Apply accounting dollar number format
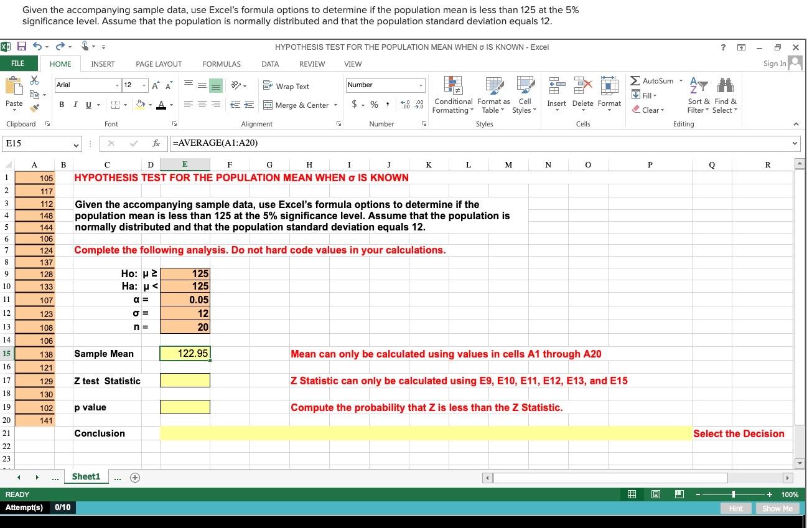The height and width of the screenshot is (530, 812). pos(354,105)
